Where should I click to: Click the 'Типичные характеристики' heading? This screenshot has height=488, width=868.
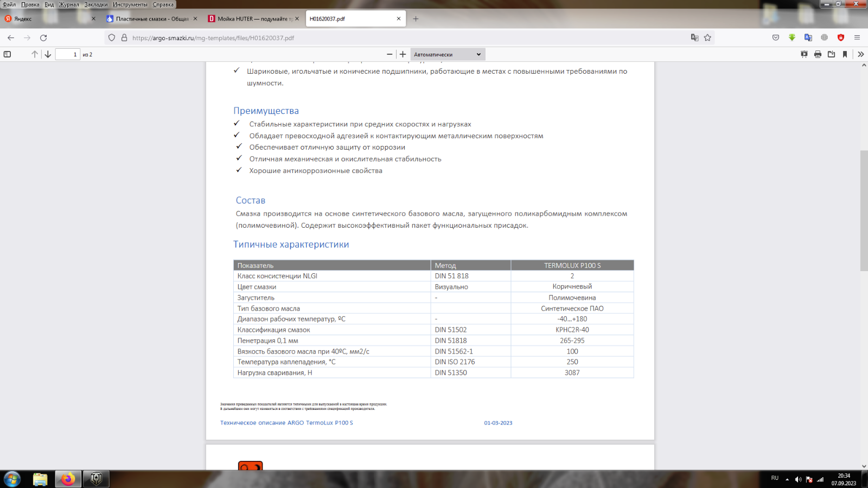(x=291, y=245)
